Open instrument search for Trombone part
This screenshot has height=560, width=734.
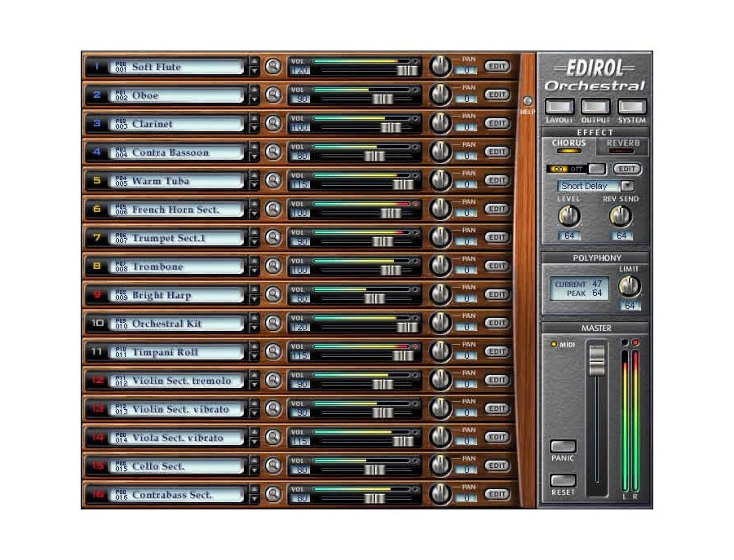(273, 267)
